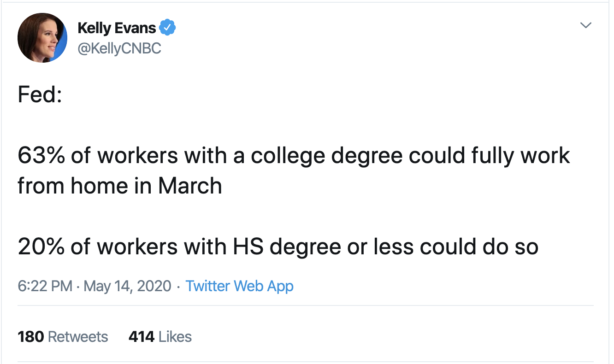Image resolution: width=614 pixels, height=364 pixels.
Task: Click the "Fed:" opening line
Action: (x=40, y=94)
